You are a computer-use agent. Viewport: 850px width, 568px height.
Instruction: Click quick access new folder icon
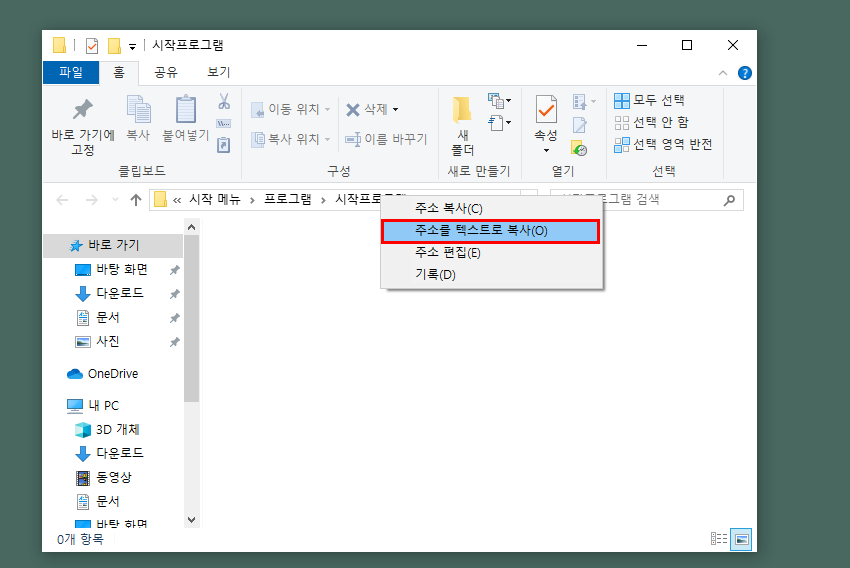pyautogui.click(x=114, y=46)
